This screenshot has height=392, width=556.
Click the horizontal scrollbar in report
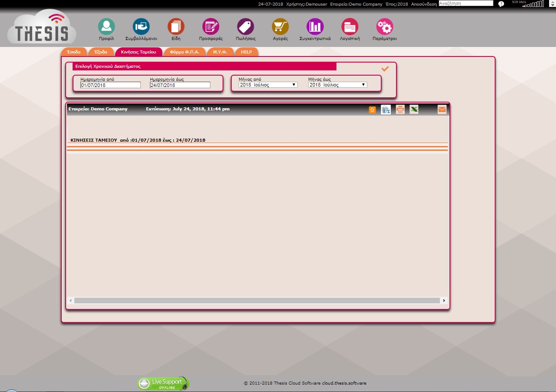257,301
